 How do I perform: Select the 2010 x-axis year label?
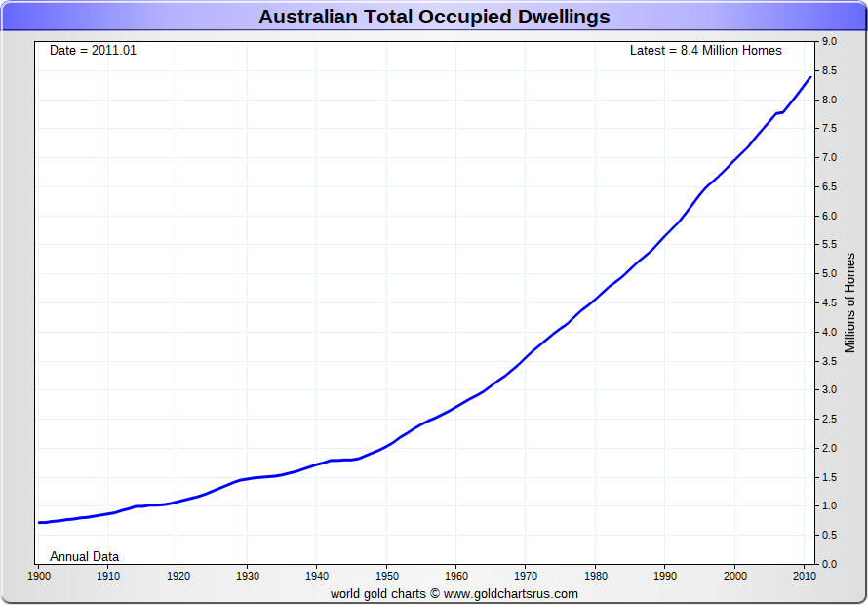[x=804, y=576]
